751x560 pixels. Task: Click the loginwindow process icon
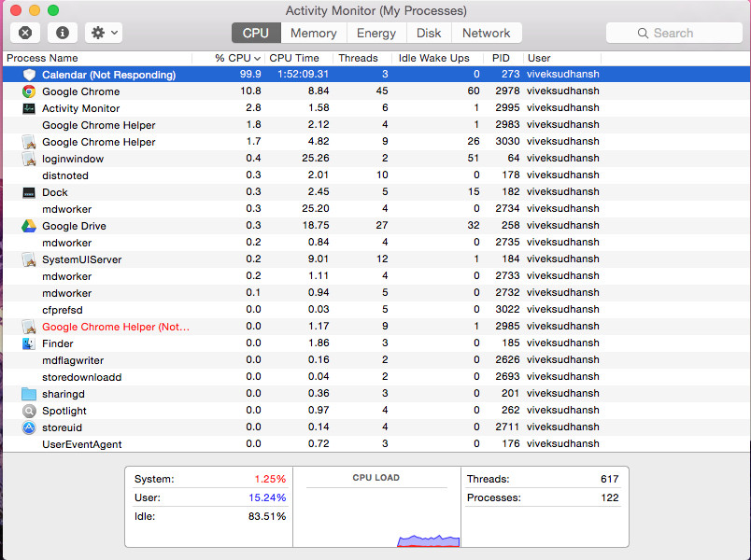29,159
